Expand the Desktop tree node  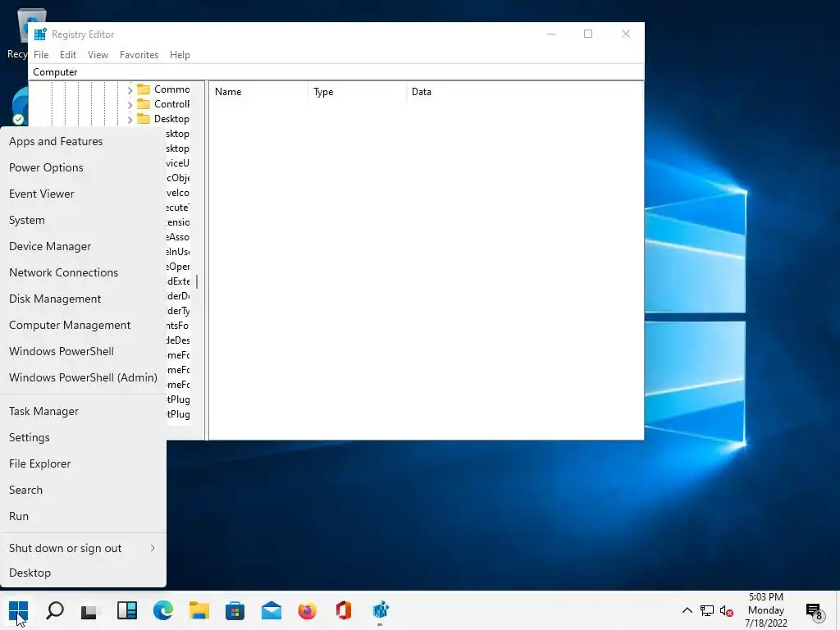130,120
